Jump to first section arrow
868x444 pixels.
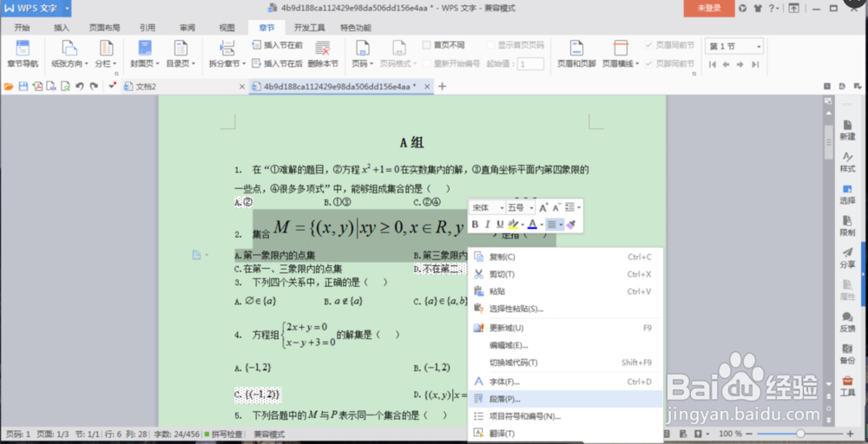click(712, 65)
